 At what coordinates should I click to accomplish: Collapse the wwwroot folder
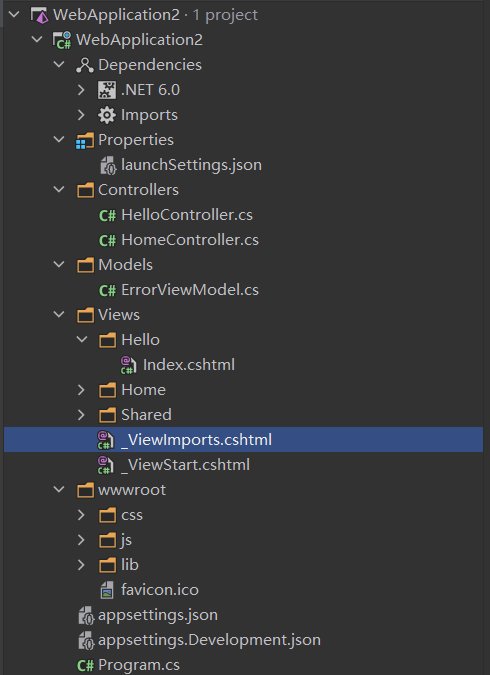[x=59, y=490]
